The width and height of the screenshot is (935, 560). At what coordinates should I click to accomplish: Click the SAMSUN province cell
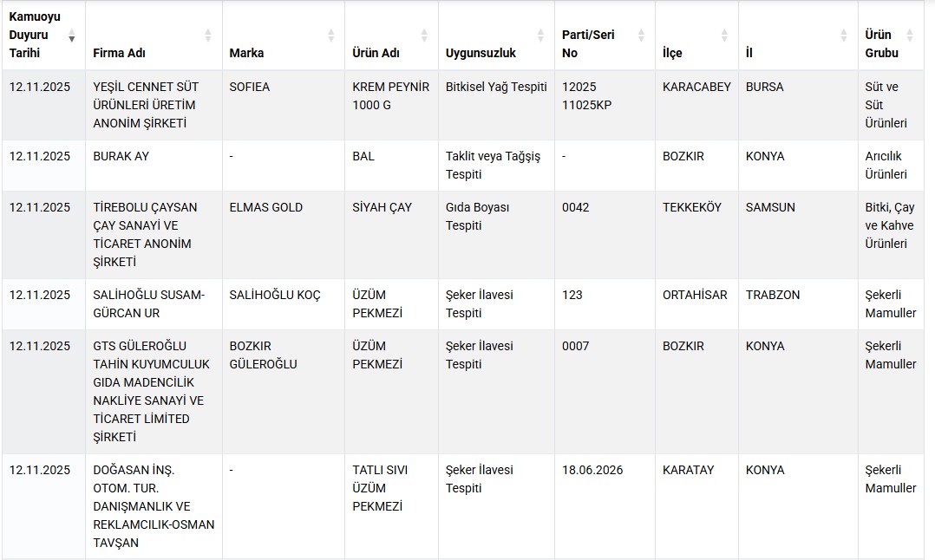point(770,207)
